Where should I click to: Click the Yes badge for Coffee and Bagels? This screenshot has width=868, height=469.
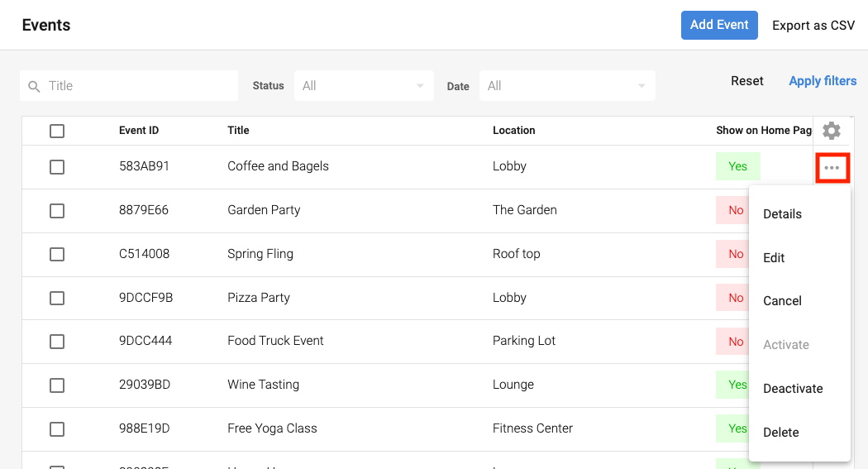(737, 166)
